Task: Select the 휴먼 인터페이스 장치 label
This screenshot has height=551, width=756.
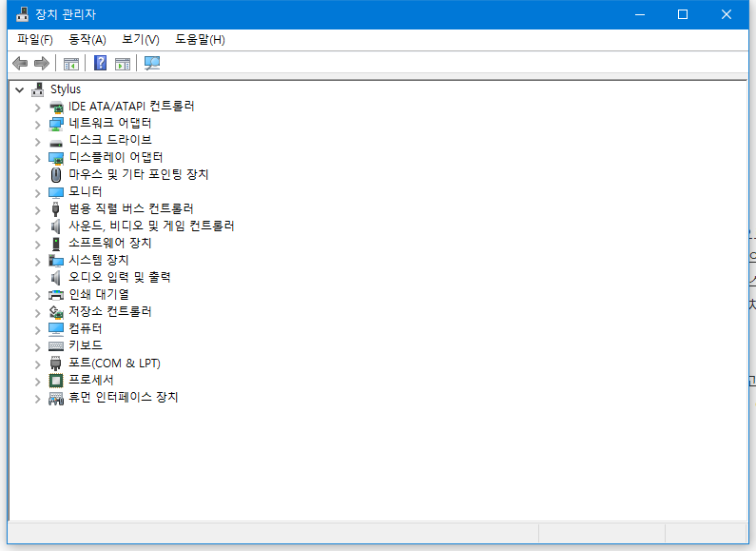Action: [124, 397]
